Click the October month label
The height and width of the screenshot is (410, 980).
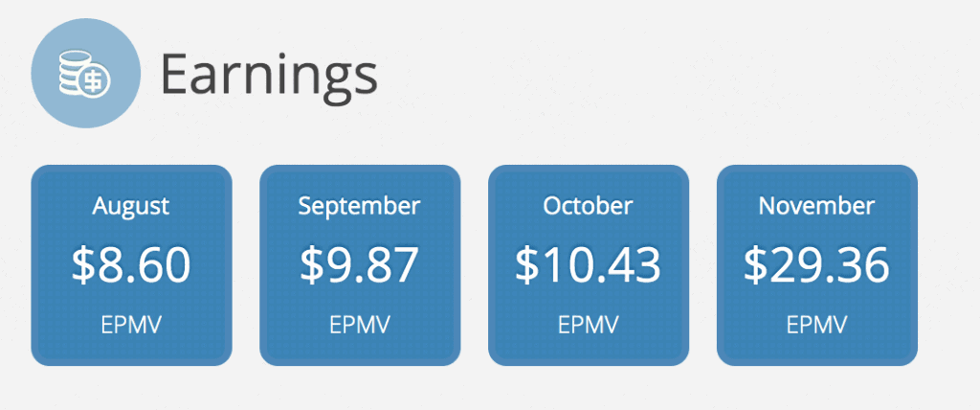[589, 206]
